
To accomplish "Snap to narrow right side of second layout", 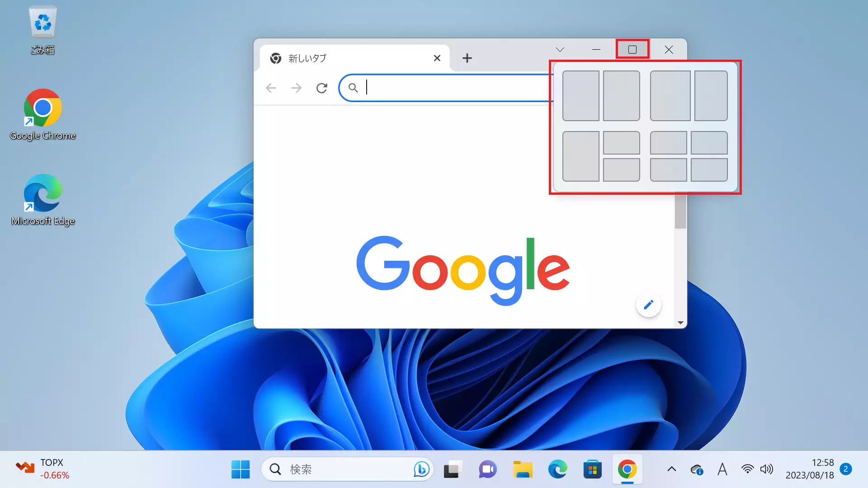I will point(711,96).
